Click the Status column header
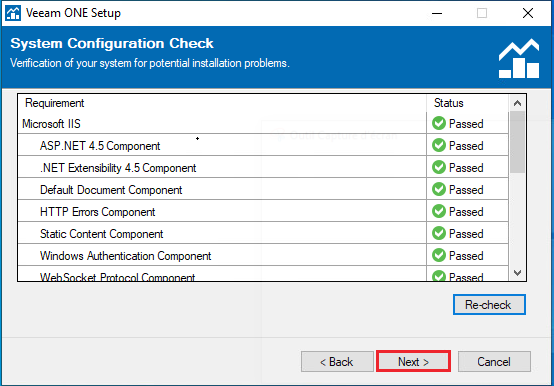This screenshot has height=386, width=554. tap(467, 103)
